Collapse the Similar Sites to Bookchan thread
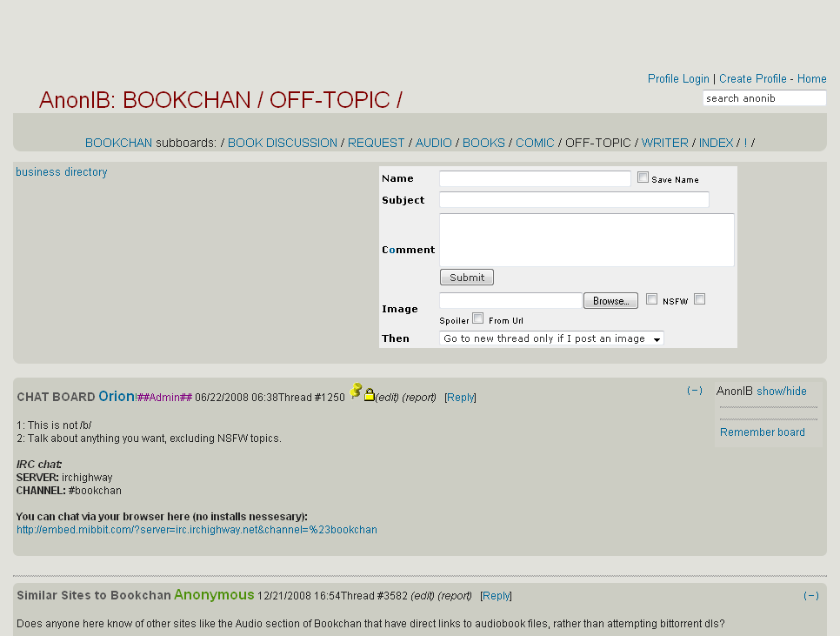 pyautogui.click(x=811, y=595)
